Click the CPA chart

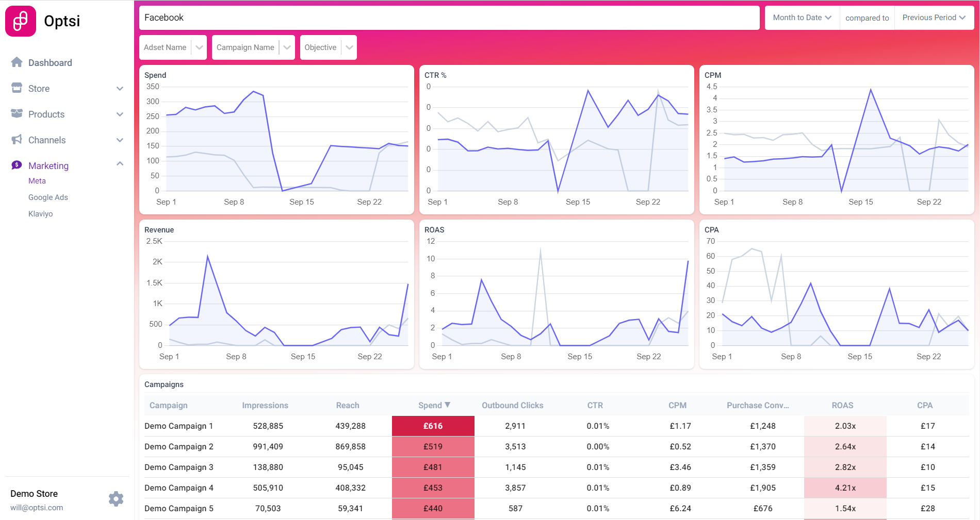(x=837, y=294)
